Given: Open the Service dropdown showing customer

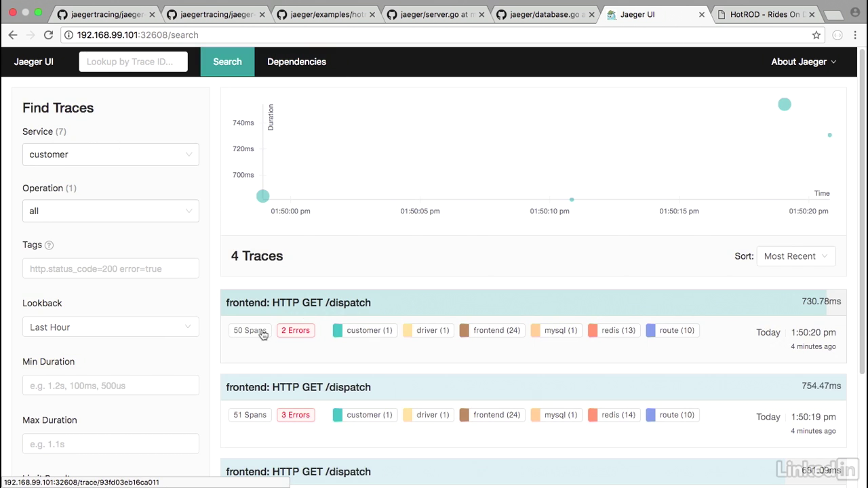Looking at the screenshot, I should 111,155.
